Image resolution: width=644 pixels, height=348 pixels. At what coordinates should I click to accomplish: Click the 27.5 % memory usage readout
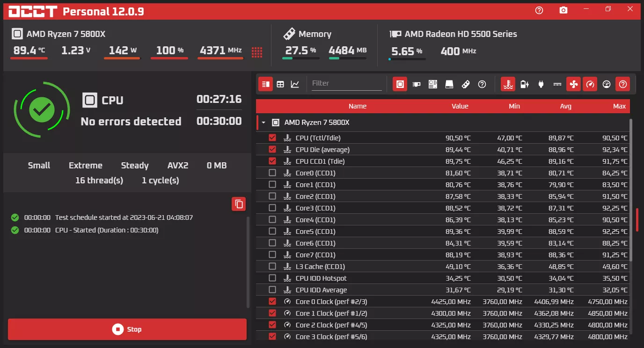click(x=301, y=51)
